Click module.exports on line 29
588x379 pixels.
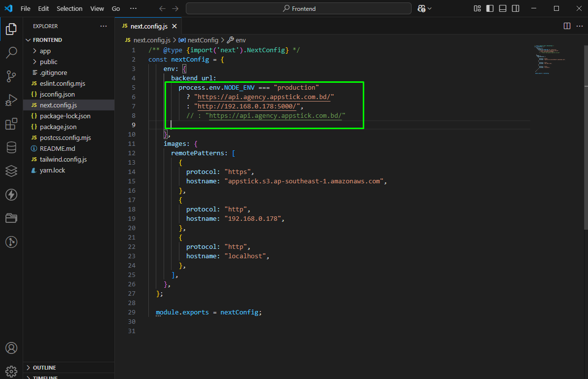coord(182,312)
